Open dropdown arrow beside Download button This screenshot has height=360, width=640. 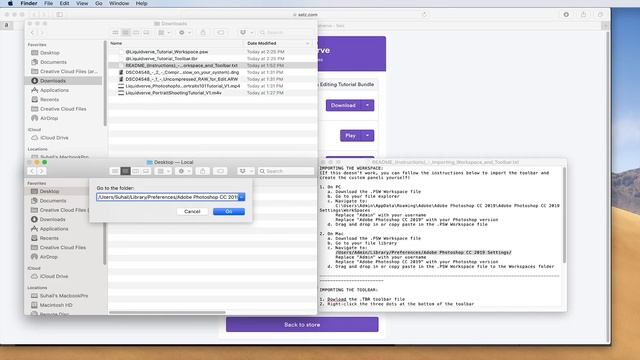[x=367, y=105]
